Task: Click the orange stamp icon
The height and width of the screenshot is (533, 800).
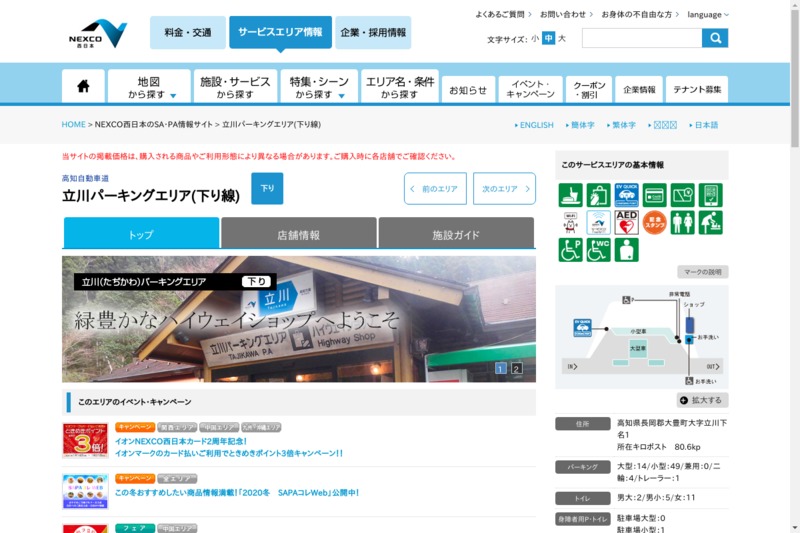Action: 655,222
